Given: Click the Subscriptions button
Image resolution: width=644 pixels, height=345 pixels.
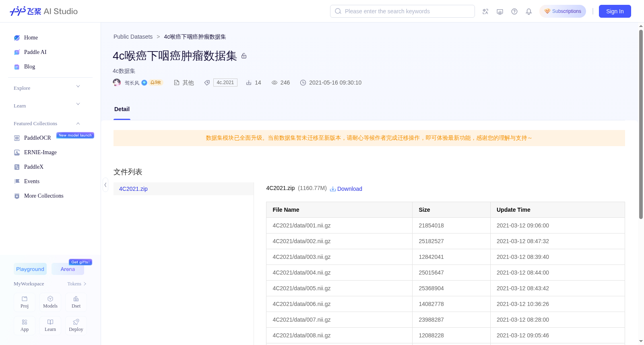Looking at the screenshot, I should point(563,11).
